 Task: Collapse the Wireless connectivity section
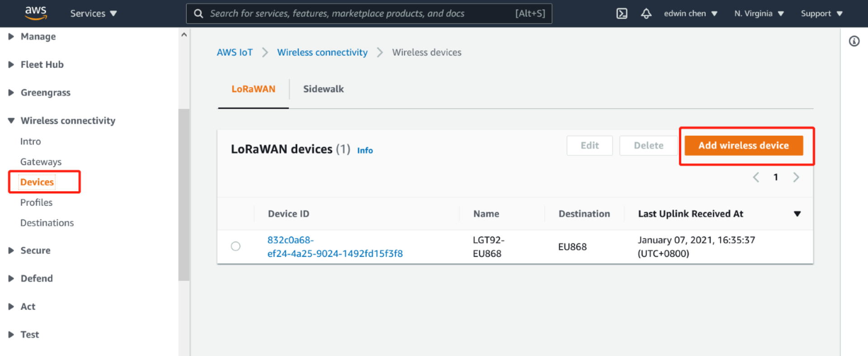62,121
